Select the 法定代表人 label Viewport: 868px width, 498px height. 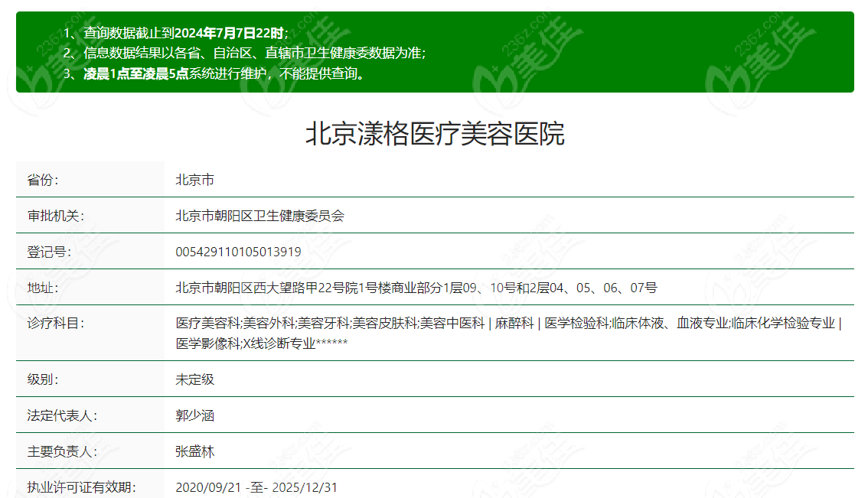(62, 415)
